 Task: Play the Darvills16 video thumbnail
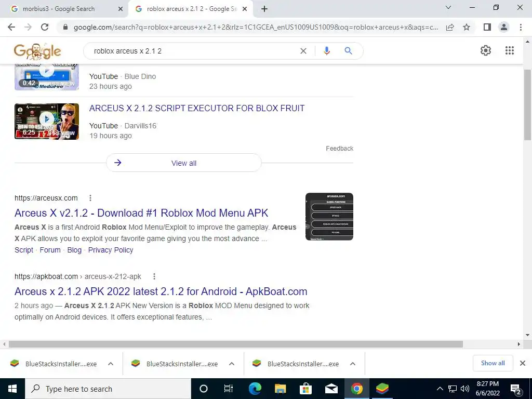coord(46,121)
